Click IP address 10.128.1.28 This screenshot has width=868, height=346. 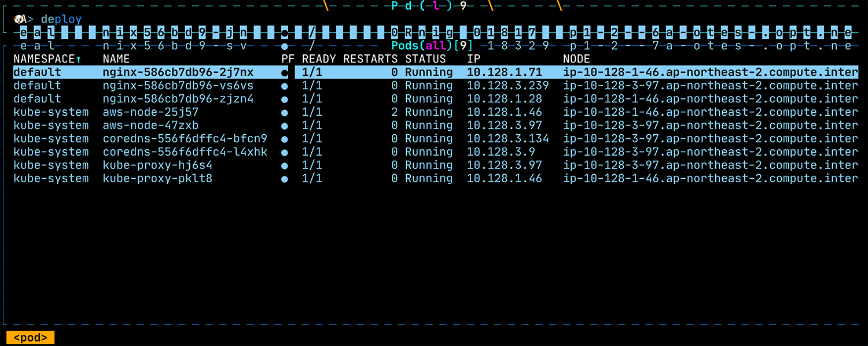pyautogui.click(x=505, y=99)
